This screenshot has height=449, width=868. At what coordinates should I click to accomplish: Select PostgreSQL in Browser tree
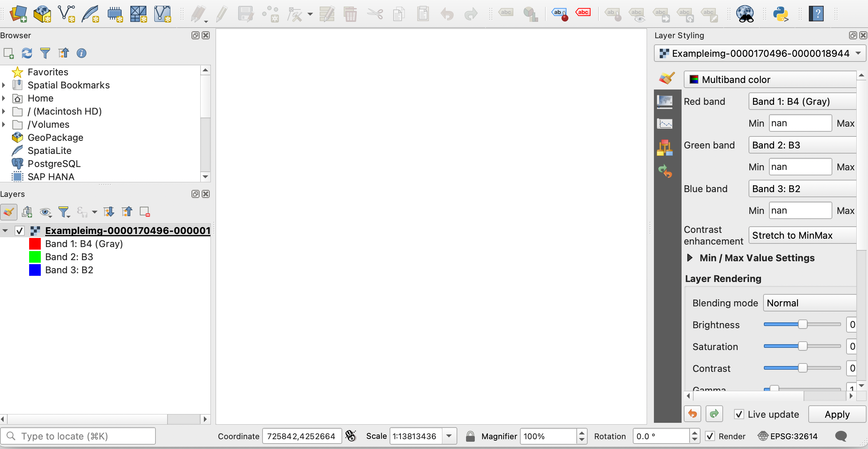(54, 164)
